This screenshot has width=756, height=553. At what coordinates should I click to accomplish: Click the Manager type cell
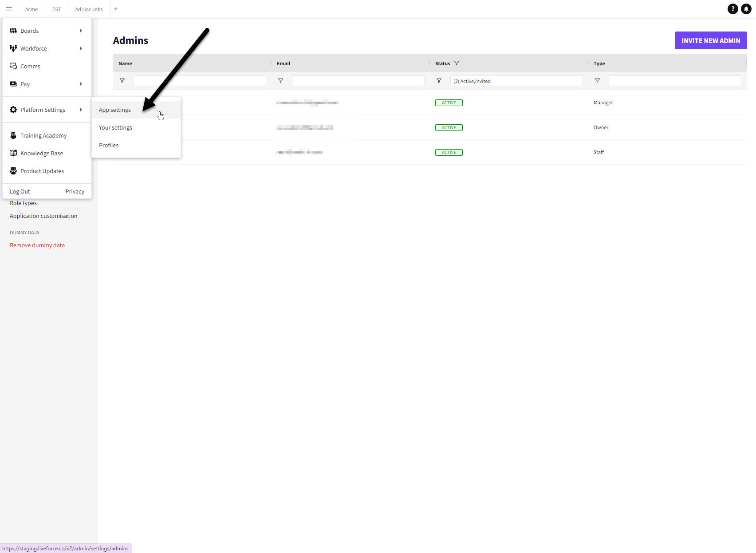(x=603, y=103)
